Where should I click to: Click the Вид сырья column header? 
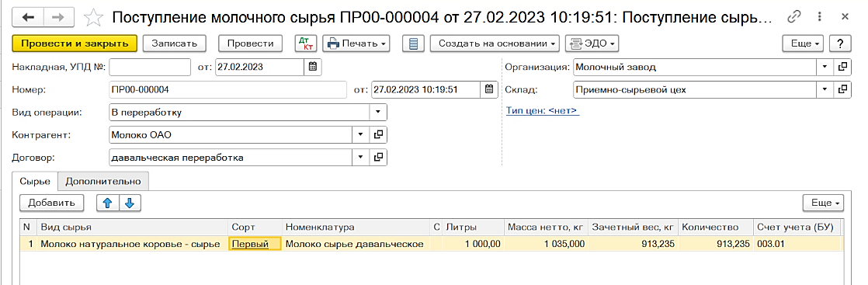click(133, 228)
